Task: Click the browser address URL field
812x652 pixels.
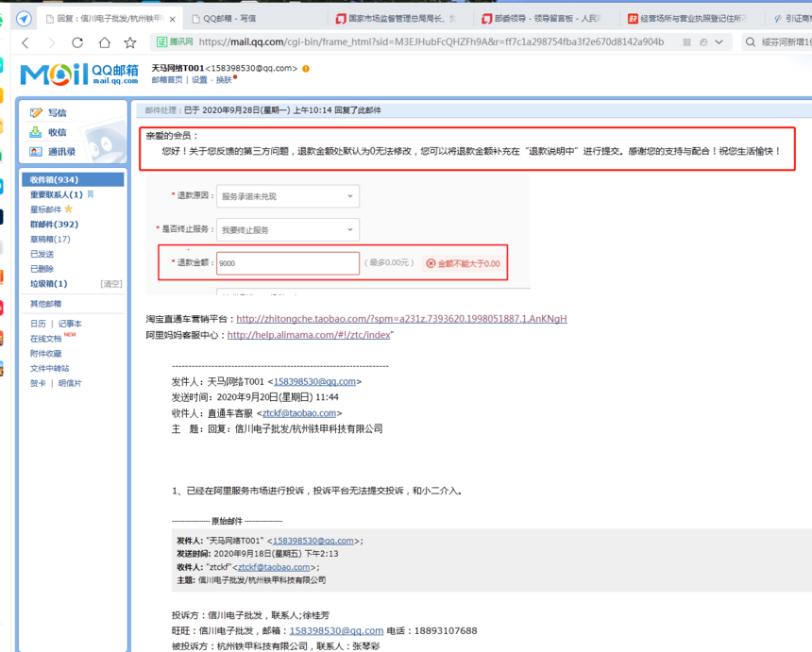Action: point(431,42)
